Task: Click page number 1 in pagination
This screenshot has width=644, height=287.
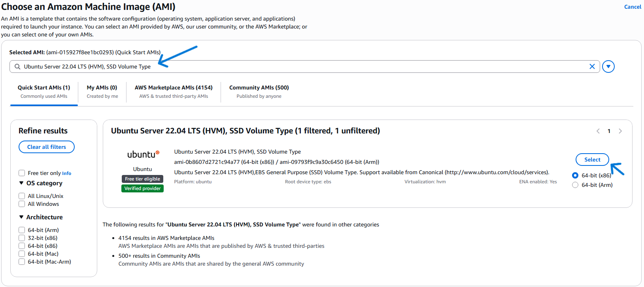Action: pyautogui.click(x=609, y=131)
